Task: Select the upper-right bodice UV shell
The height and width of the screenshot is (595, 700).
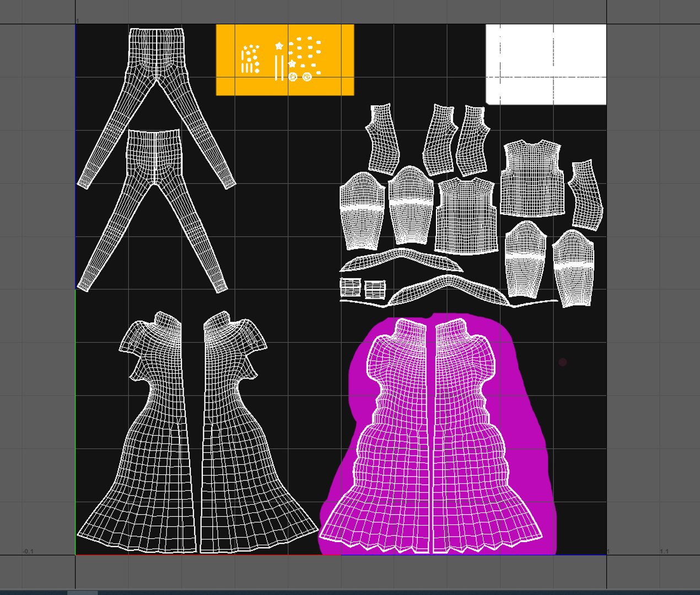Action: click(533, 178)
